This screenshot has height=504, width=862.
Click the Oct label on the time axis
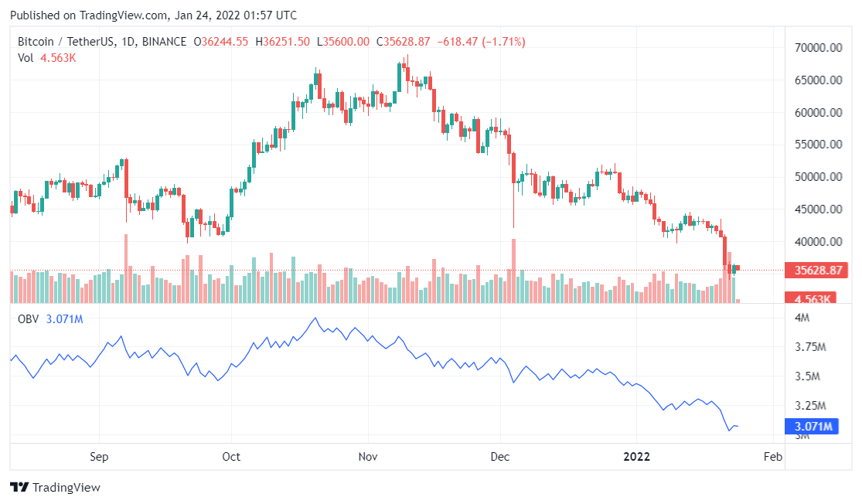(231, 456)
